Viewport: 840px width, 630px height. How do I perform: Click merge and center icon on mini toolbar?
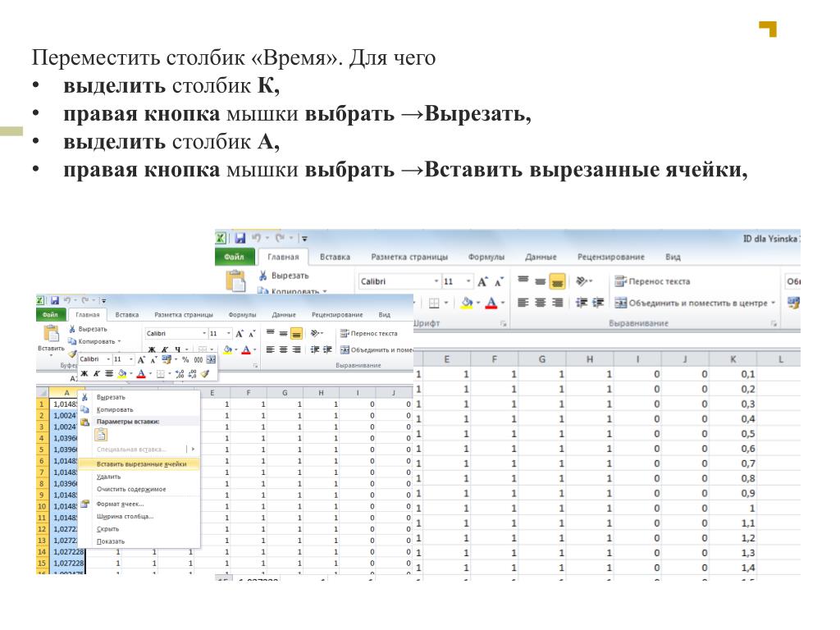[211, 359]
